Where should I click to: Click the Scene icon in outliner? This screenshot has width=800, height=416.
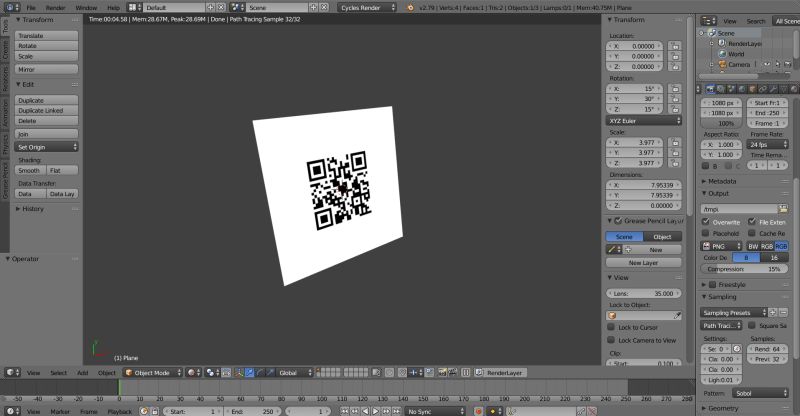click(712, 33)
